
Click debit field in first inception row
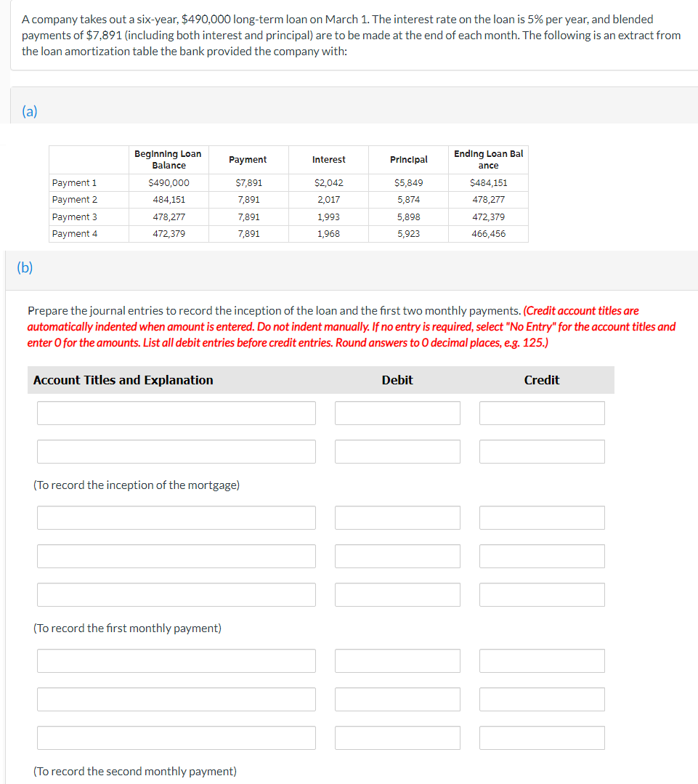398,413
